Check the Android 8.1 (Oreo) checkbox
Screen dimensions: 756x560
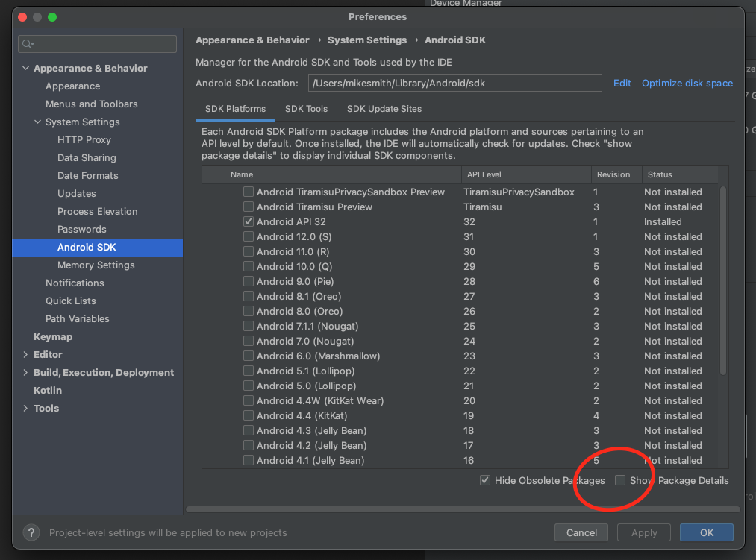pos(249,296)
